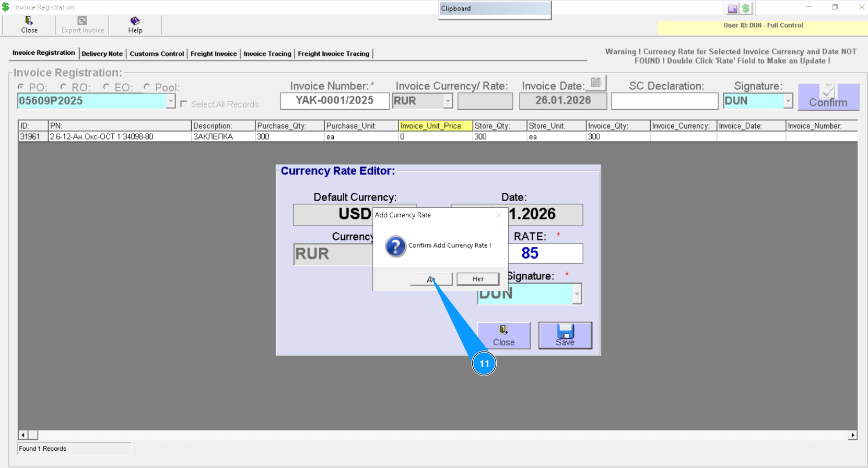Open the top Signature DUN dropdown arrow
Viewport: 868px width, 468px height.
pos(788,101)
